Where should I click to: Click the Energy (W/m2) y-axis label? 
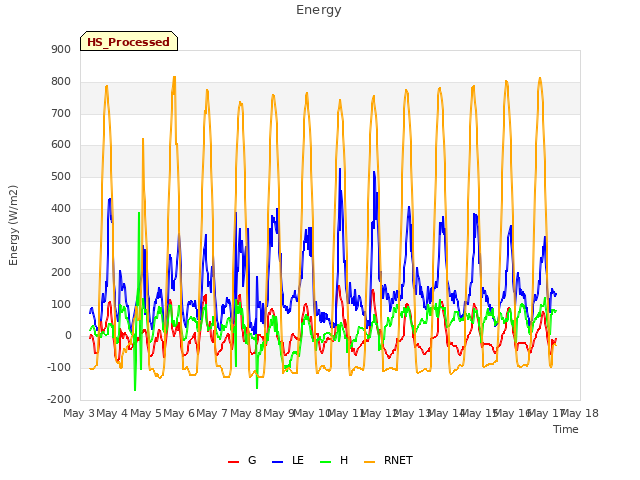coord(13,225)
